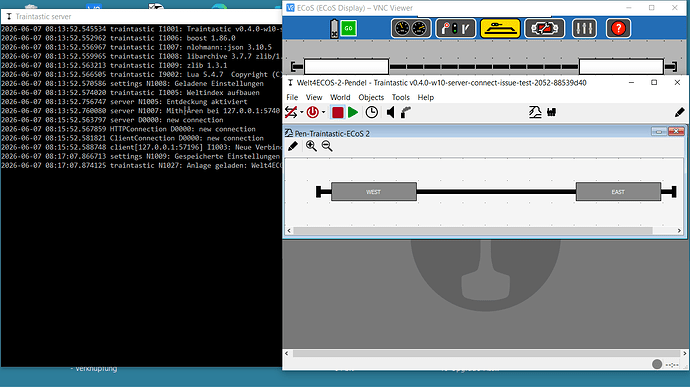Click the locomotive icon beside GO in ECoS
Image resolution: width=690 pixels, height=387 pixels.
tap(334, 29)
